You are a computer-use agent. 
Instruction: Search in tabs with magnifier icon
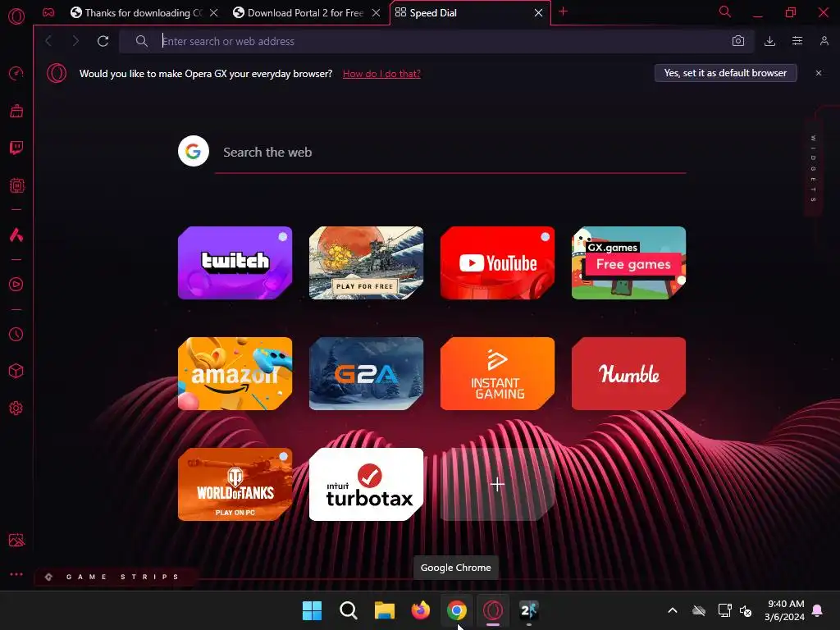coord(725,11)
